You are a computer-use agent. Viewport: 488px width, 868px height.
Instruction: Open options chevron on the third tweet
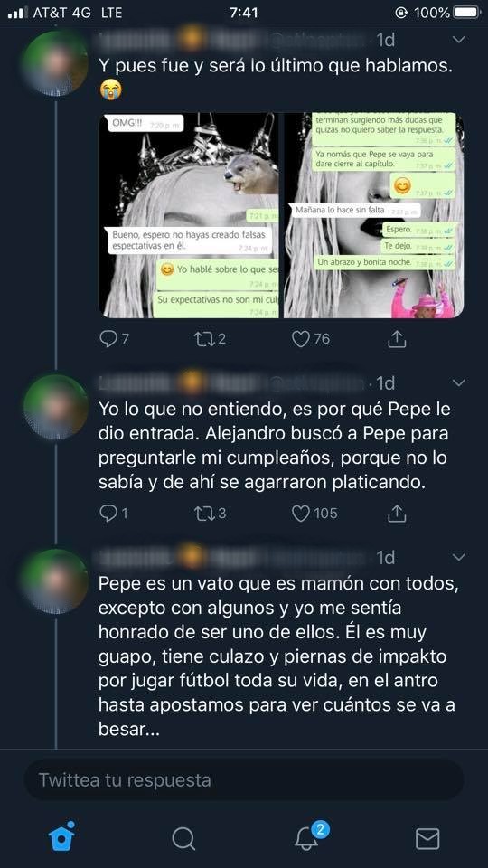point(459,557)
